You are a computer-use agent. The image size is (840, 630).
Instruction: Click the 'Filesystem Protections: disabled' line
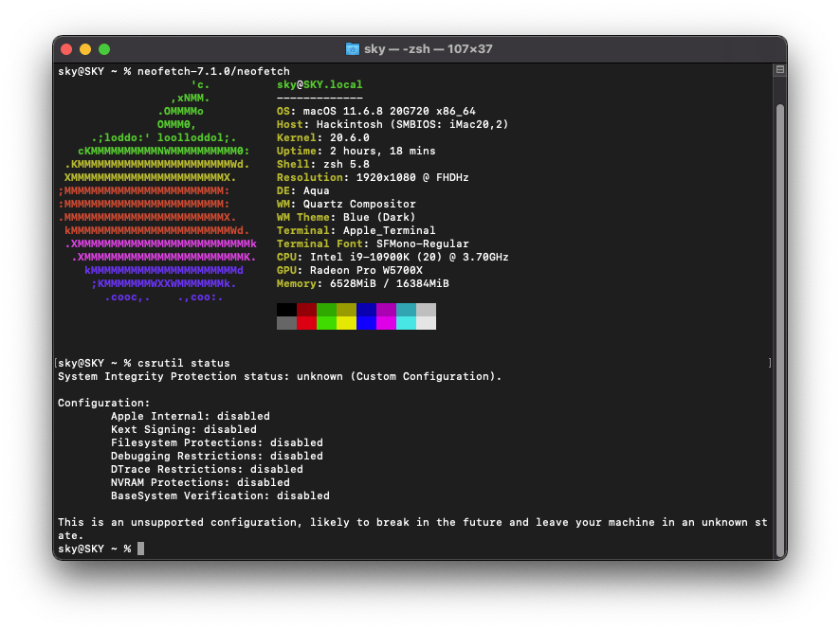coord(217,442)
